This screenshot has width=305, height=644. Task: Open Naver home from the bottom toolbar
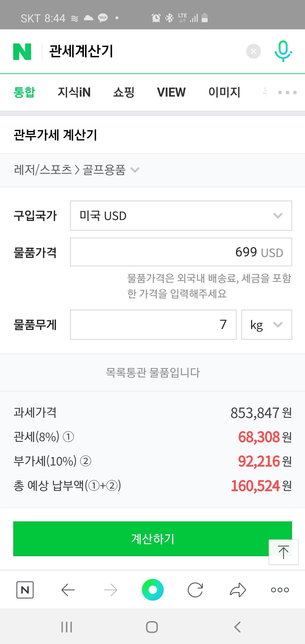(x=25, y=590)
